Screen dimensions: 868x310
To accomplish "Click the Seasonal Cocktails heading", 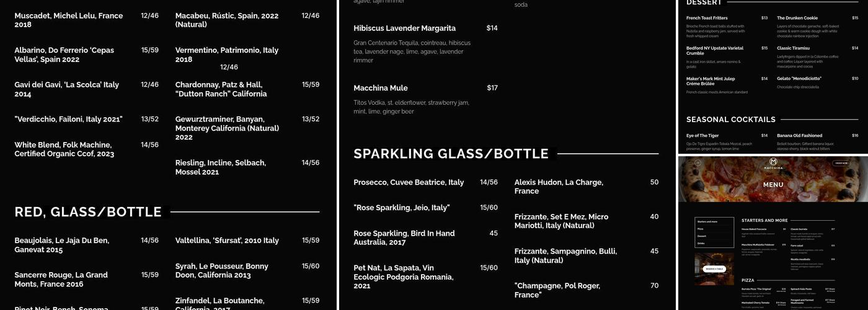I will click(730, 119).
